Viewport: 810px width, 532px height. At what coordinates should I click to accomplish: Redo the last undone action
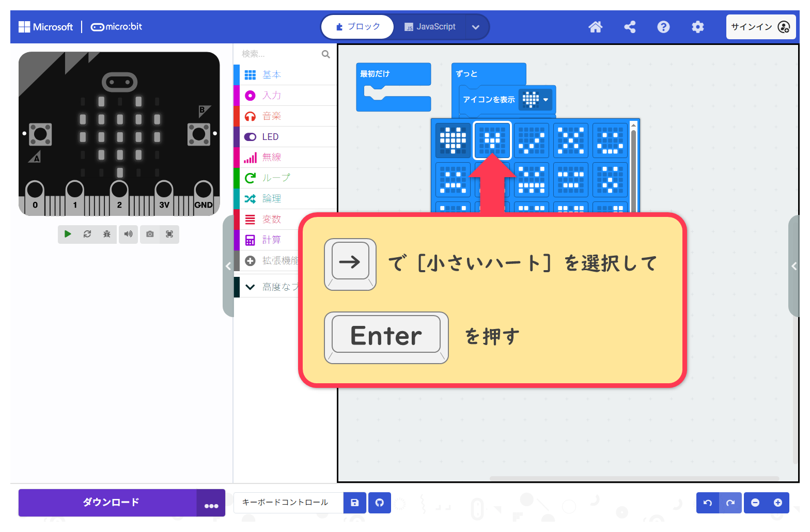point(730,503)
